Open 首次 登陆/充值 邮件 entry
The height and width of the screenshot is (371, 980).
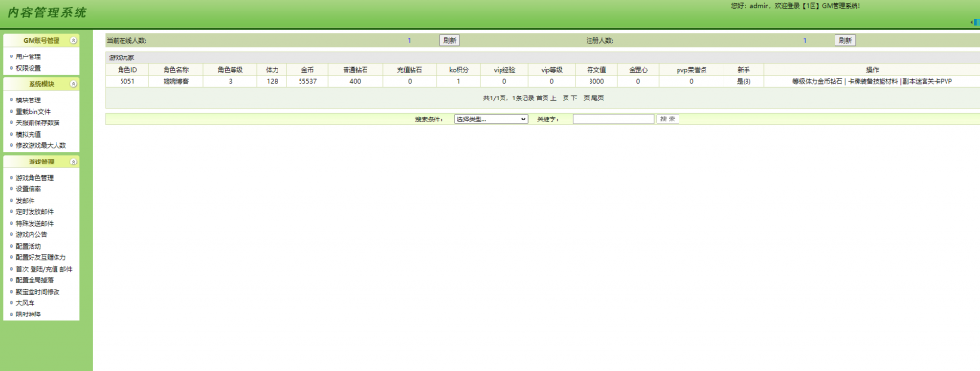(x=44, y=269)
